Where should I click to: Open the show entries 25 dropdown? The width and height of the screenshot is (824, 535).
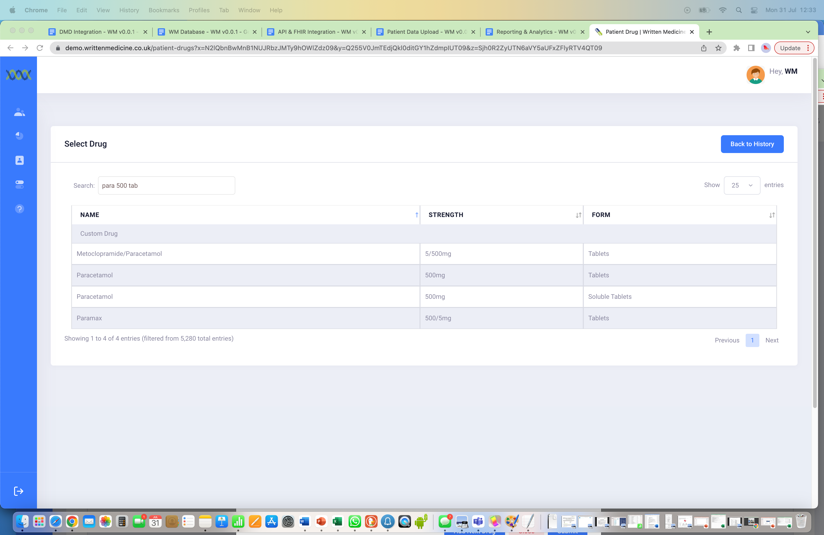[741, 185]
